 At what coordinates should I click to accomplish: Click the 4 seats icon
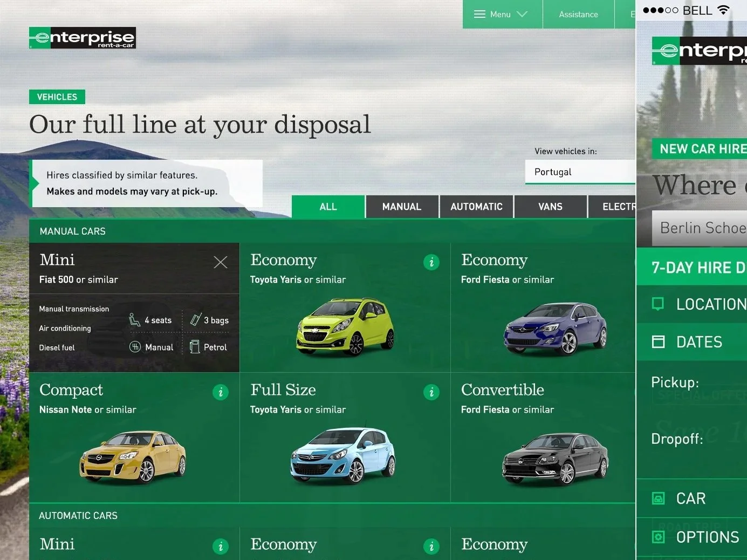click(x=135, y=320)
